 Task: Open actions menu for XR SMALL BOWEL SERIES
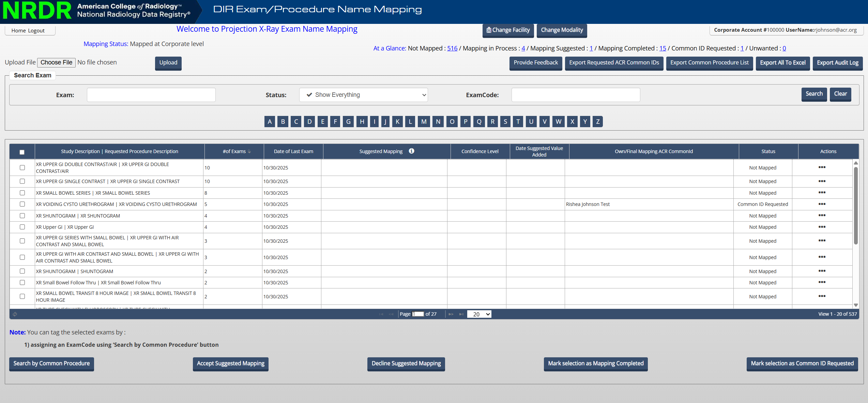(822, 193)
